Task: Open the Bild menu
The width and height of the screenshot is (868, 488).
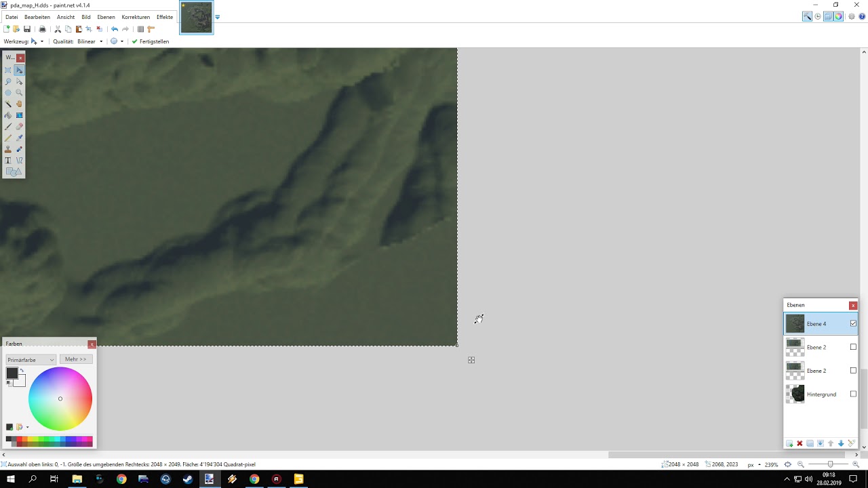Action: click(x=86, y=17)
